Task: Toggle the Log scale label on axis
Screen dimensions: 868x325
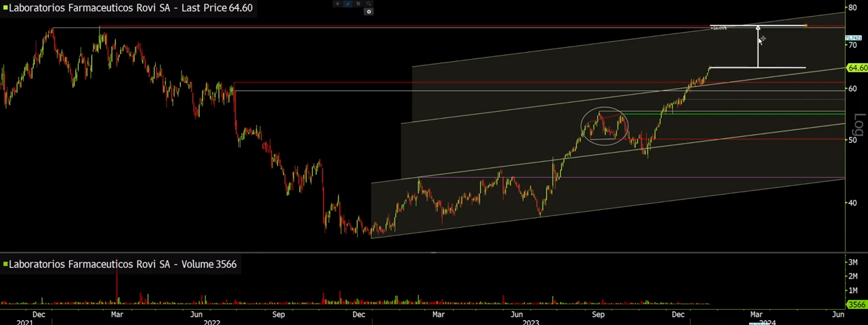Action: (x=858, y=126)
